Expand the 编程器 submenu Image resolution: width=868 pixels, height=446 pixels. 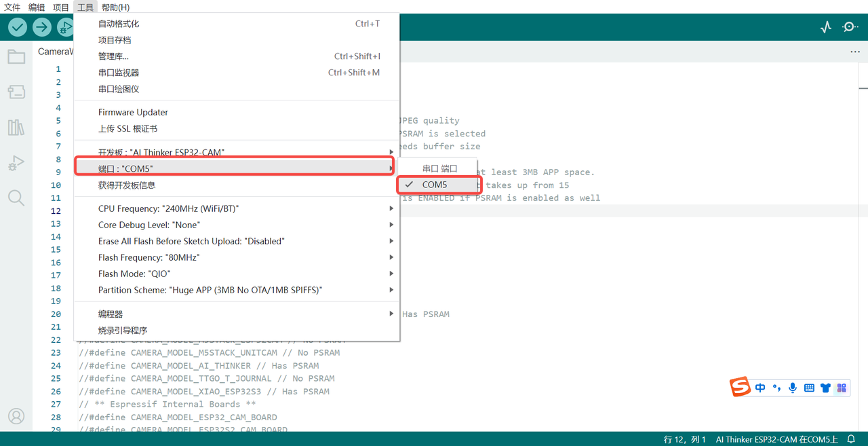coord(237,314)
